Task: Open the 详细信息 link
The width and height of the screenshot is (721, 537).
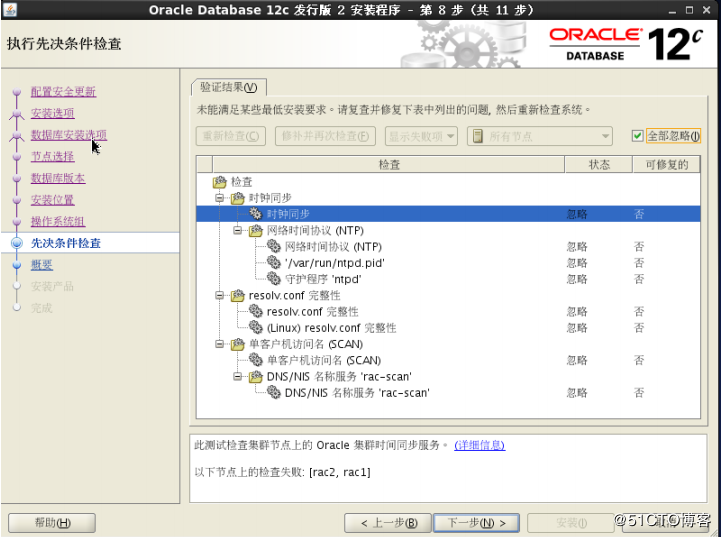Action: coord(480,445)
